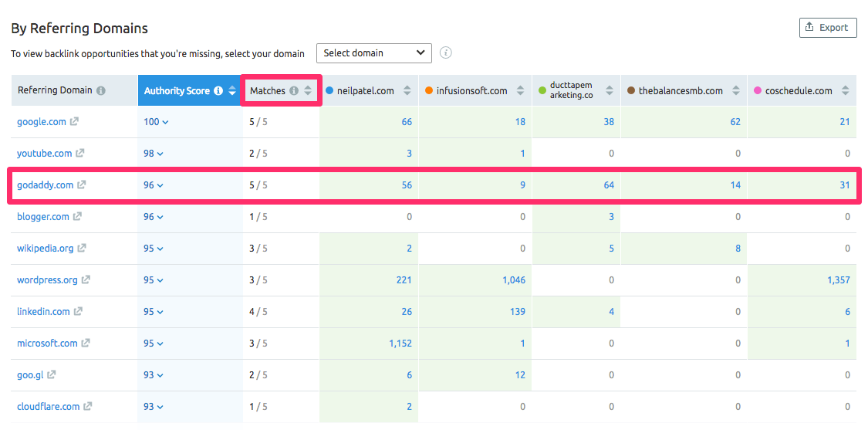Expand wikipedia.org authority score 95
The width and height of the screenshot is (868, 430).
(154, 249)
